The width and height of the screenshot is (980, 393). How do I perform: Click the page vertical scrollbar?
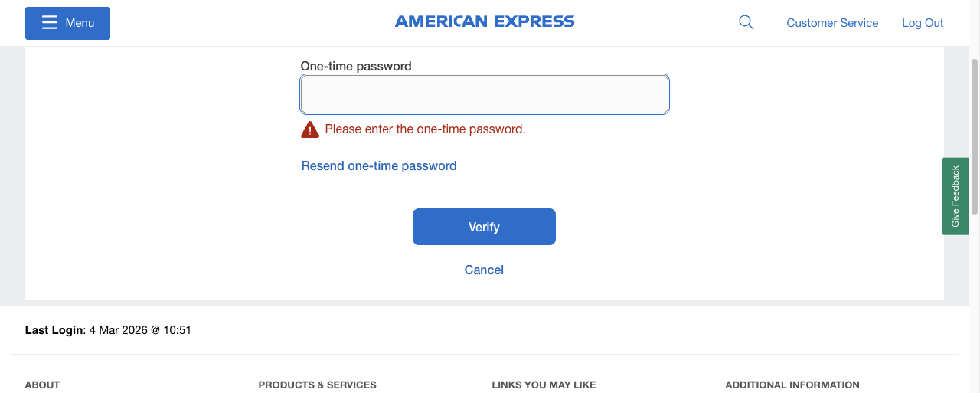pos(975,138)
